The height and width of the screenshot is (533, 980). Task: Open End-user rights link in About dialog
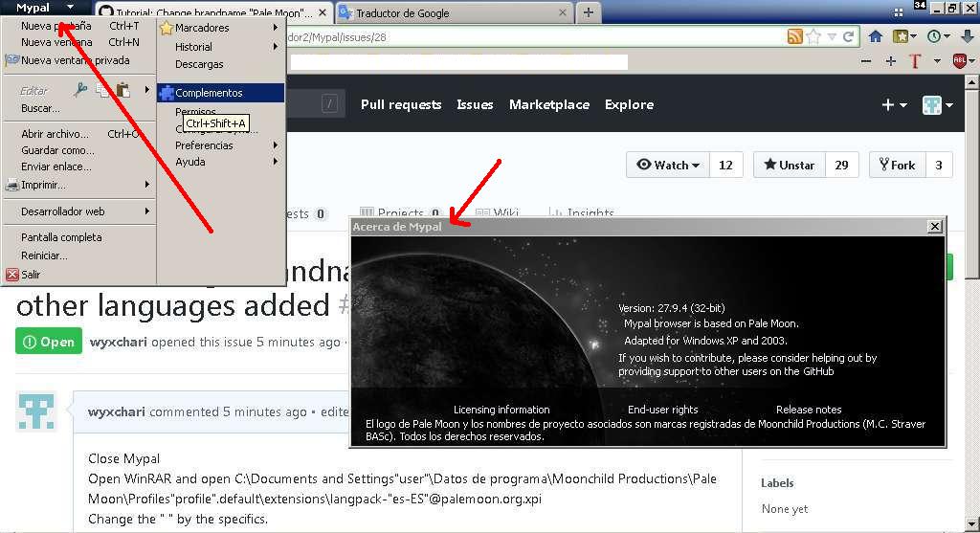coord(662,410)
